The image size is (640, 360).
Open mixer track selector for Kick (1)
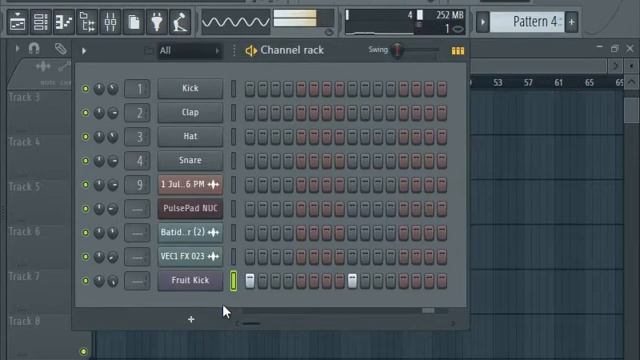click(x=137, y=89)
